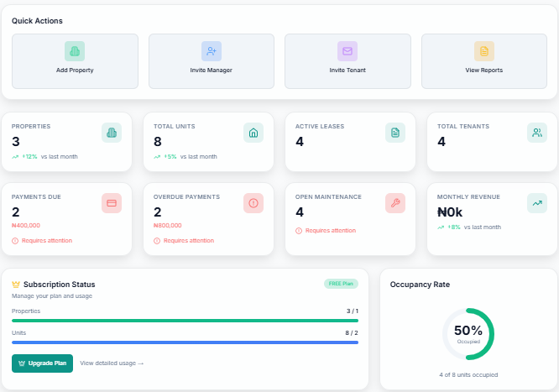Open the Add Property quick action
The image size is (559, 392).
[x=75, y=61]
